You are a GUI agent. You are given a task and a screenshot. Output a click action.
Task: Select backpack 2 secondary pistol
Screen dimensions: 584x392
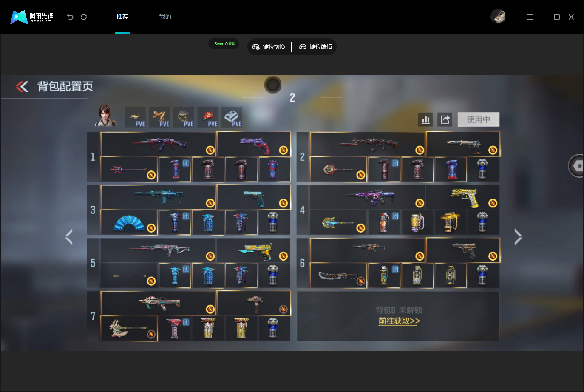463,144
